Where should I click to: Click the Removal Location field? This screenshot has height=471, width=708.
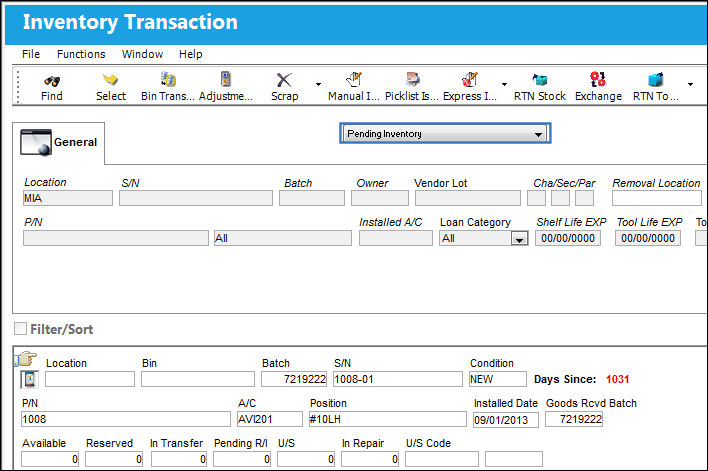click(657, 198)
